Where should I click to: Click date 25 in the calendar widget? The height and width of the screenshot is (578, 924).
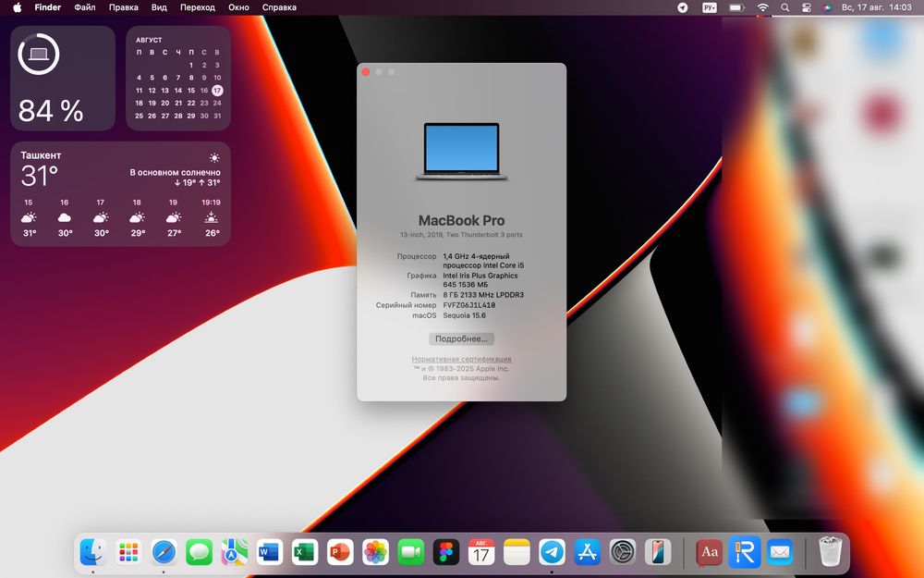pos(140,117)
